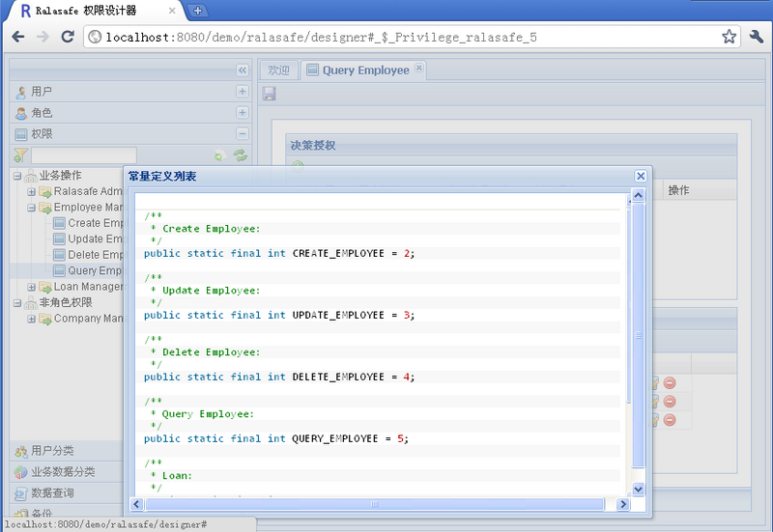This screenshot has height=532, width=773.
Task: Expand the Loan Management tree node
Action: [x=32, y=287]
